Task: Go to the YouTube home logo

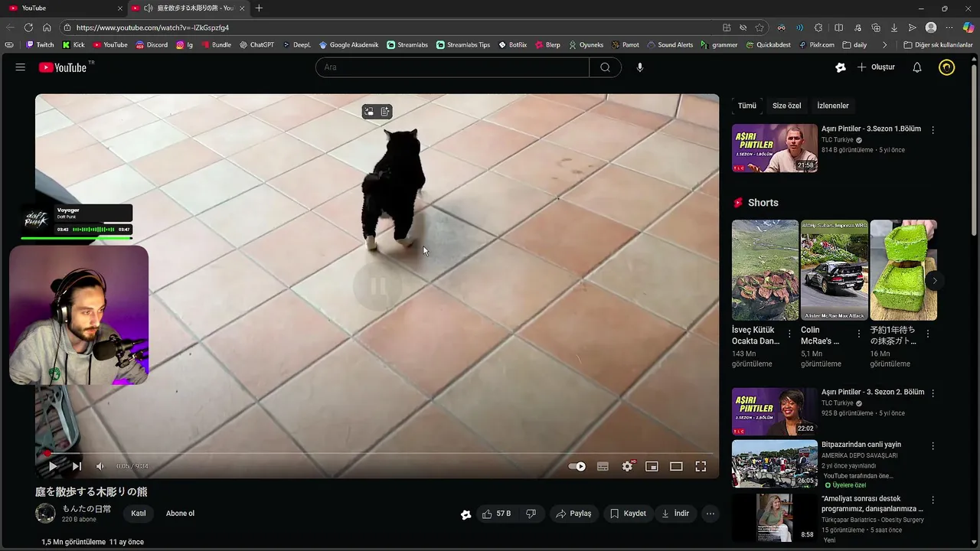Action: [x=63, y=67]
